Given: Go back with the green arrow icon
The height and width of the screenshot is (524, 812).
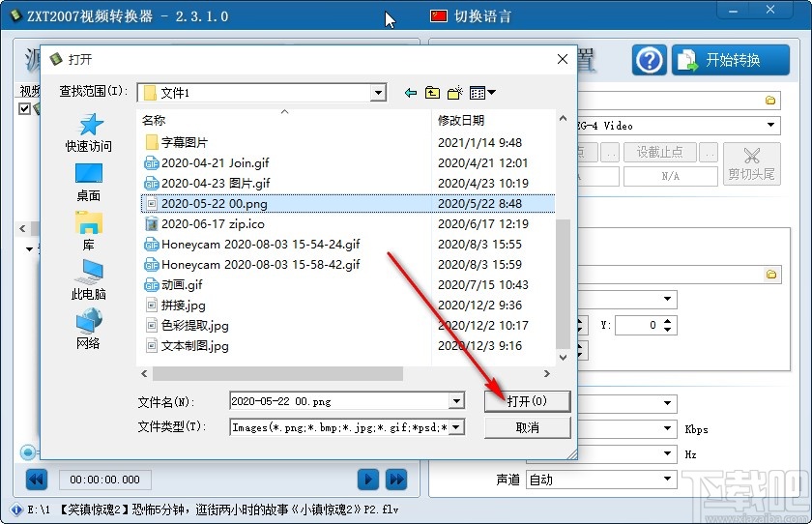Looking at the screenshot, I should pyautogui.click(x=411, y=93).
